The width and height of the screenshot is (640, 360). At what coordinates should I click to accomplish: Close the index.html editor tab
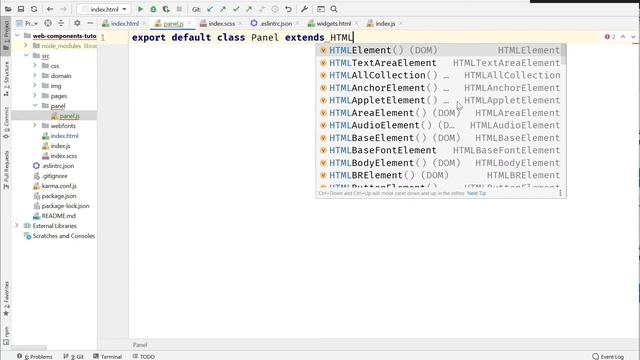(144, 24)
